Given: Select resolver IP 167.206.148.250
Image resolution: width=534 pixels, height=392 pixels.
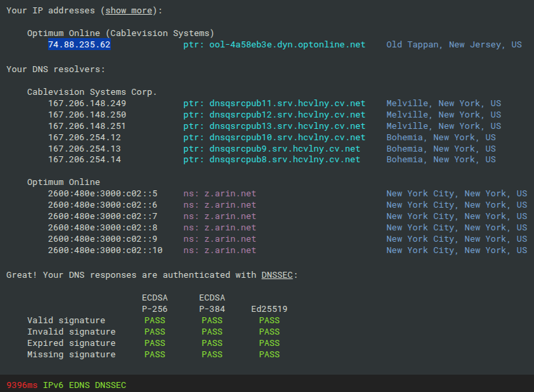Looking at the screenshot, I should [87, 115].
